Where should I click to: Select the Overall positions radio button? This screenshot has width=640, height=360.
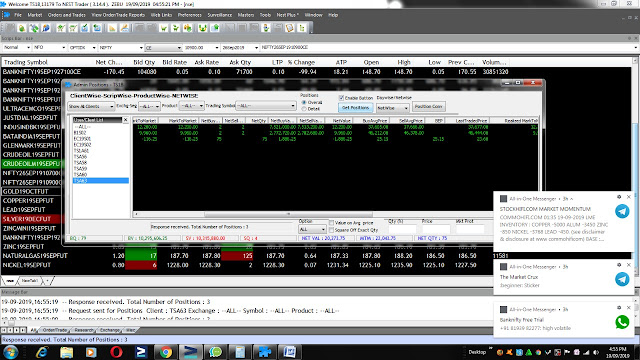tap(304, 102)
